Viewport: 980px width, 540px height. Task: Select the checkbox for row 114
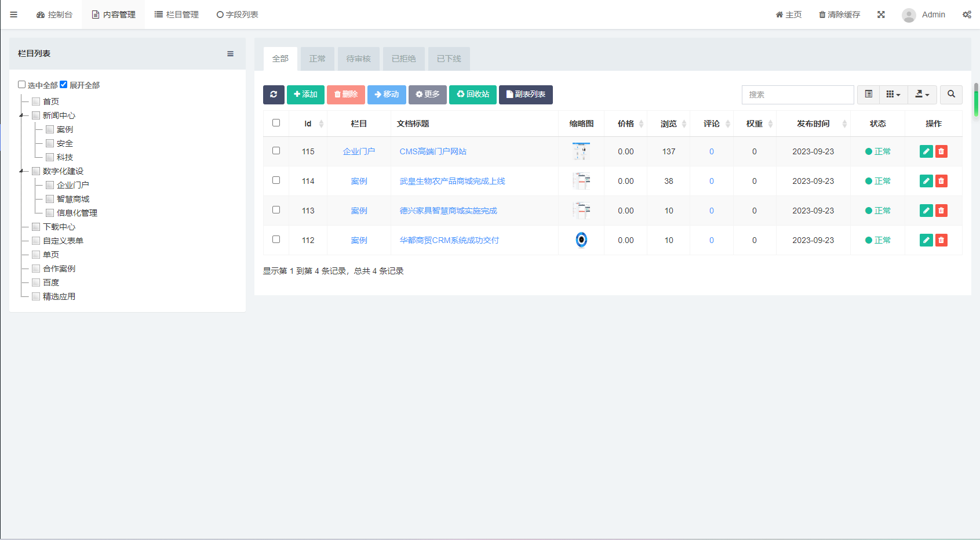click(276, 180)
